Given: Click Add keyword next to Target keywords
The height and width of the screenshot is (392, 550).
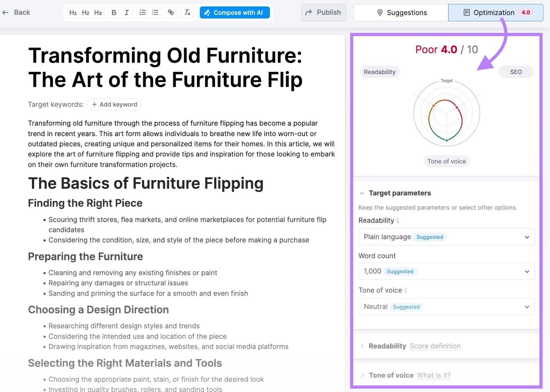Looking at the screenshot, I should point(114,104).
